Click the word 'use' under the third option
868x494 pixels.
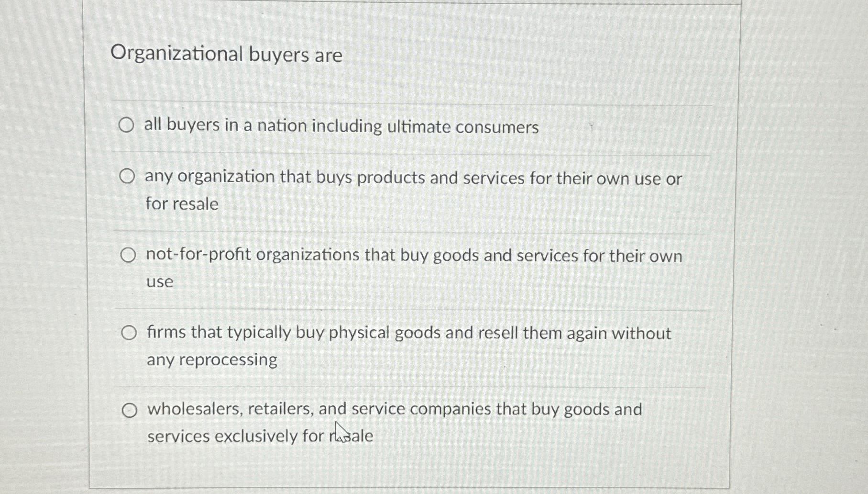coord(159,282)
